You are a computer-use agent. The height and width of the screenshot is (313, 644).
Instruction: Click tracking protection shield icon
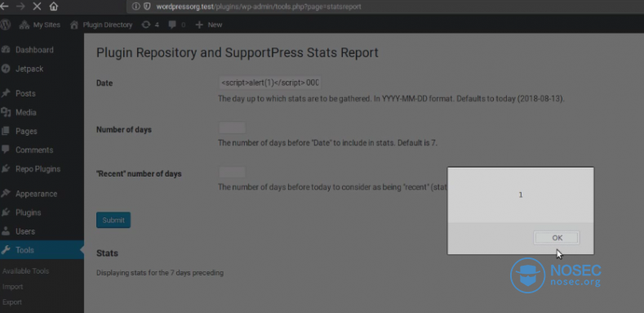coord(147,7)
